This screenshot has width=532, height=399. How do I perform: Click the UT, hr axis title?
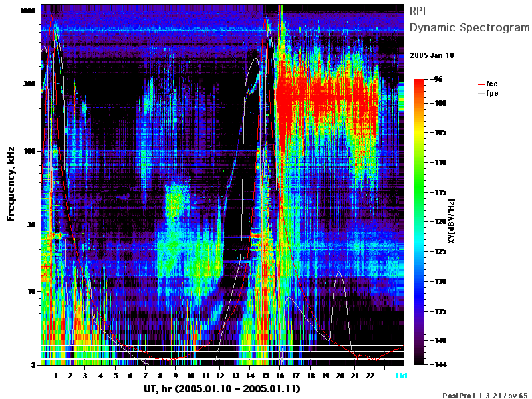tap(222, 389)
